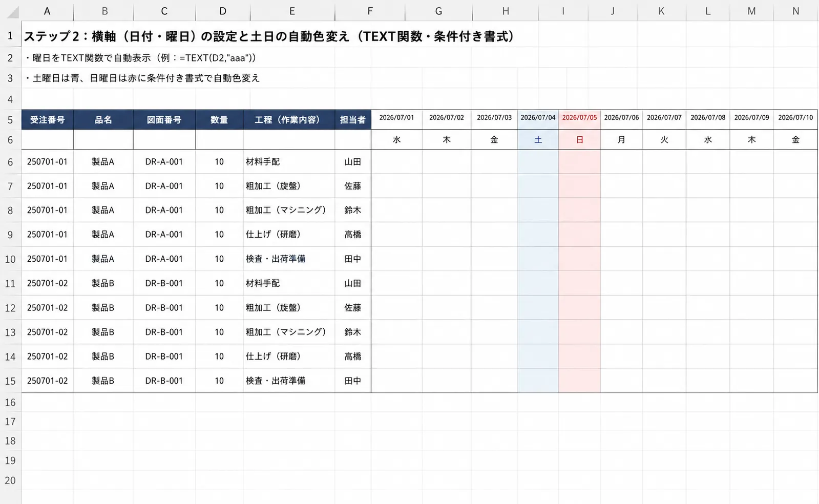Select DR-B-001 in spreadsheet row 15
The height and width of the screenshot is (504, 819).
164,381
